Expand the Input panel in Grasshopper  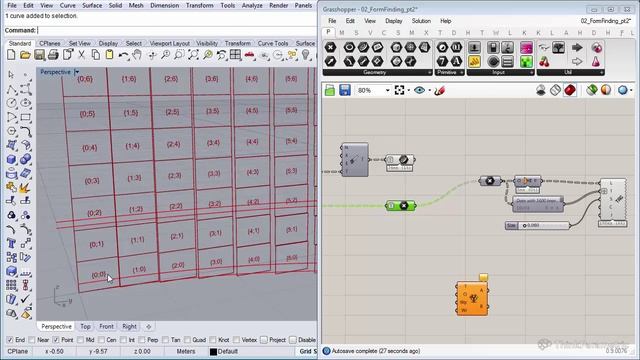pos(531,73)
